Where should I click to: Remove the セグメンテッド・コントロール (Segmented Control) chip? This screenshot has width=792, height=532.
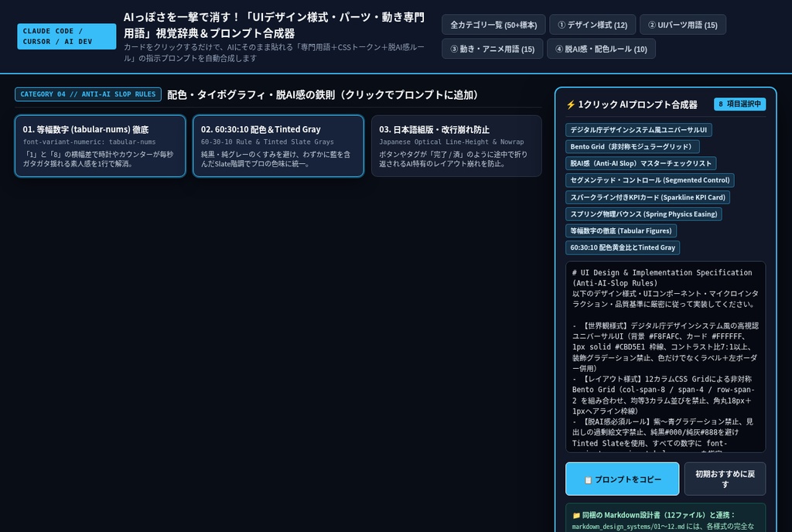650,180
